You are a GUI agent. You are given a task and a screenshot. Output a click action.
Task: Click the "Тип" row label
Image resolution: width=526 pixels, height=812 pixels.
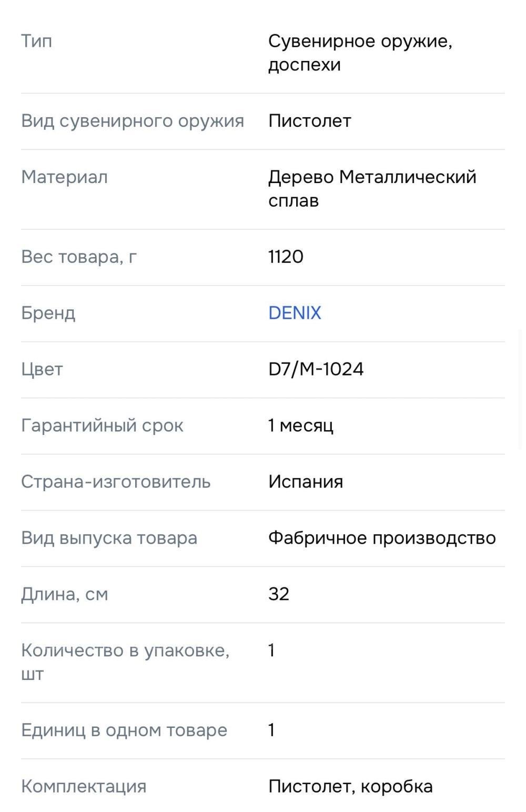[37, 41]
